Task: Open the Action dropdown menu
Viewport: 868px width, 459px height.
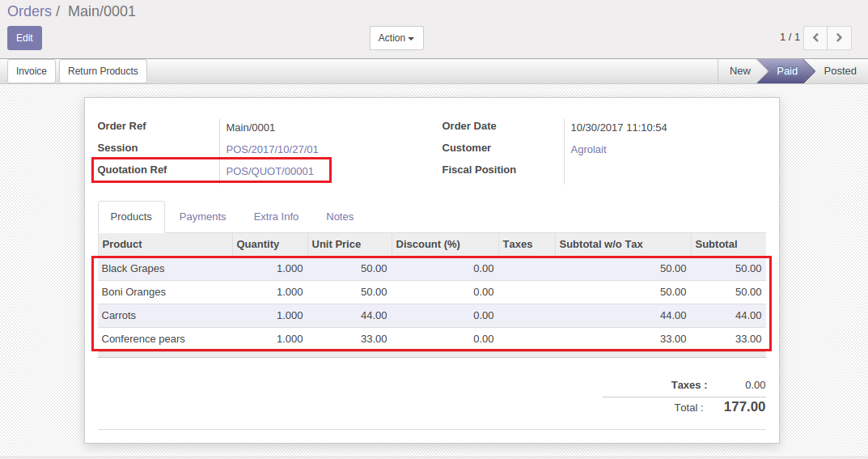Action: pos(396,38)
